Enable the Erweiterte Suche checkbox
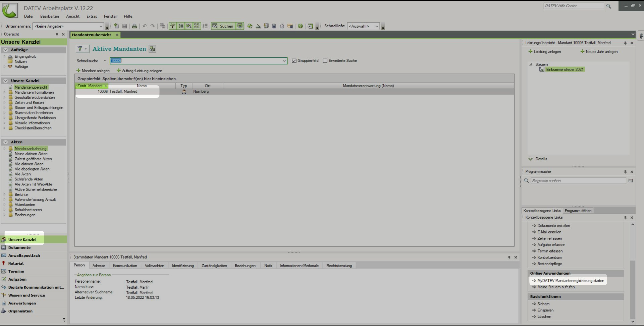 pos(325,61)
